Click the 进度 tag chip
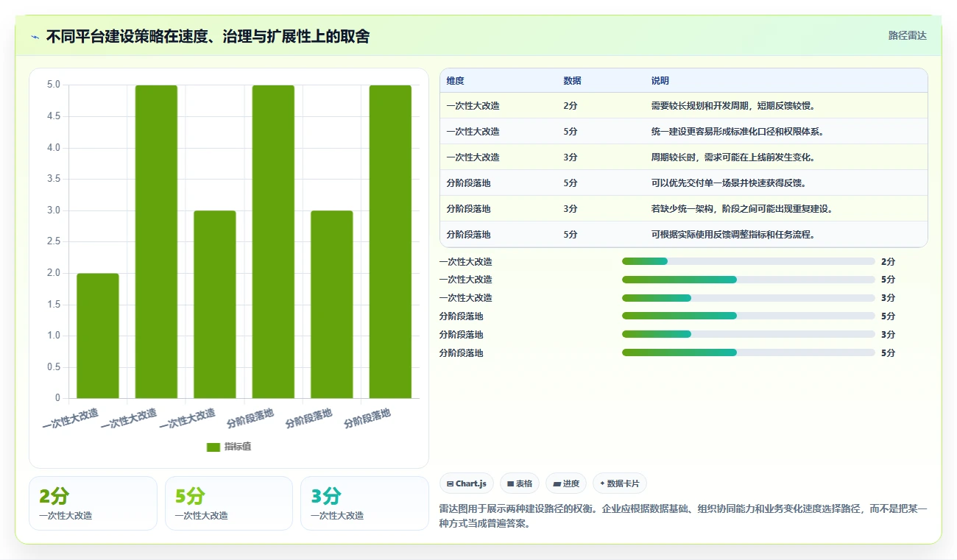The width and height of the screenshot is (957, 560). tap(566, 483)
